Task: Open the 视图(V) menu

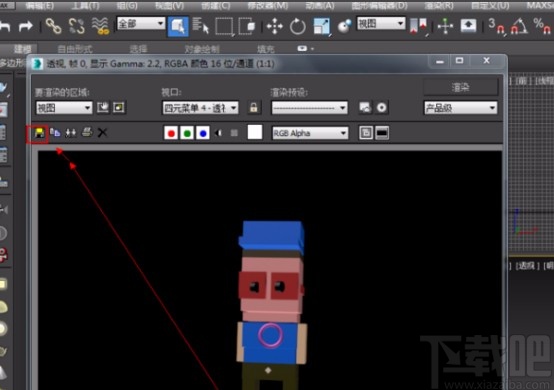Action: (x=170, y=6)
